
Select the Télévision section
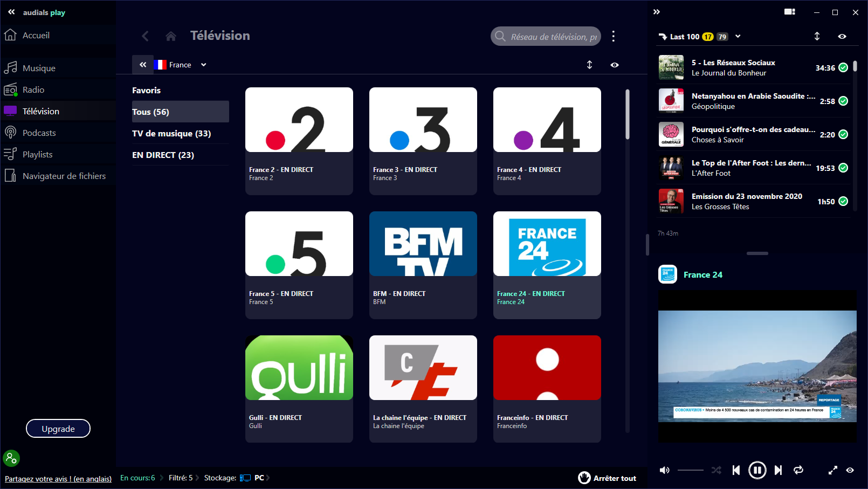coord(58,111)
